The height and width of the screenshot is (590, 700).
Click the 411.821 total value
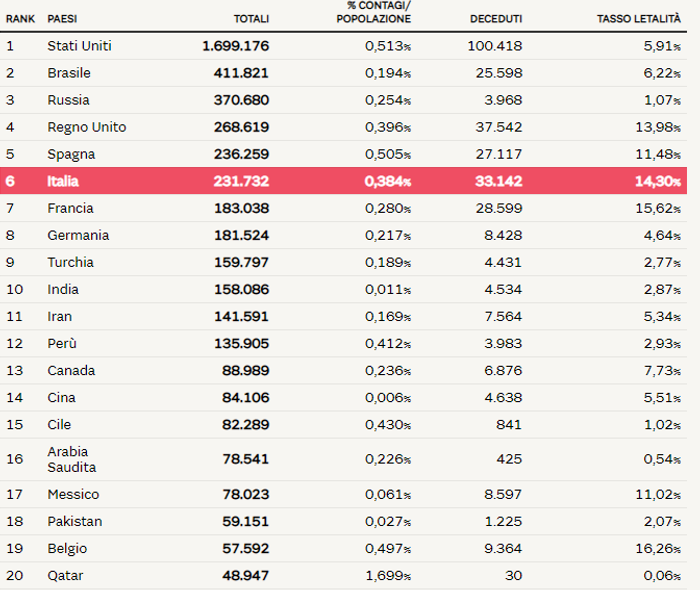pos(241,73)
